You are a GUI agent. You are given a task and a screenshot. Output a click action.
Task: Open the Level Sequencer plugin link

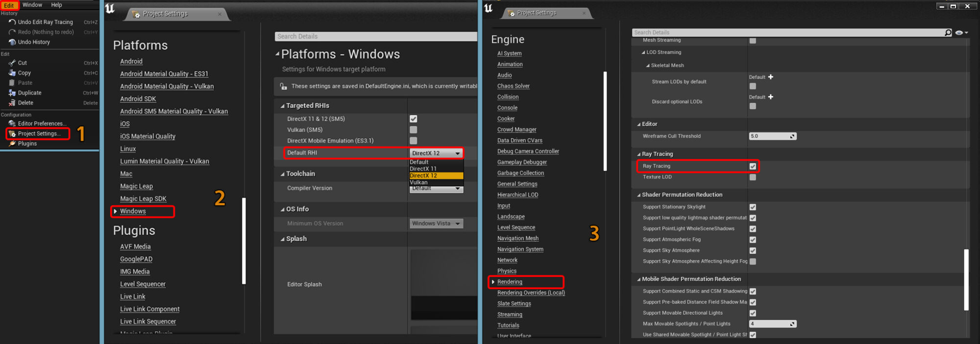coord(143,284)
